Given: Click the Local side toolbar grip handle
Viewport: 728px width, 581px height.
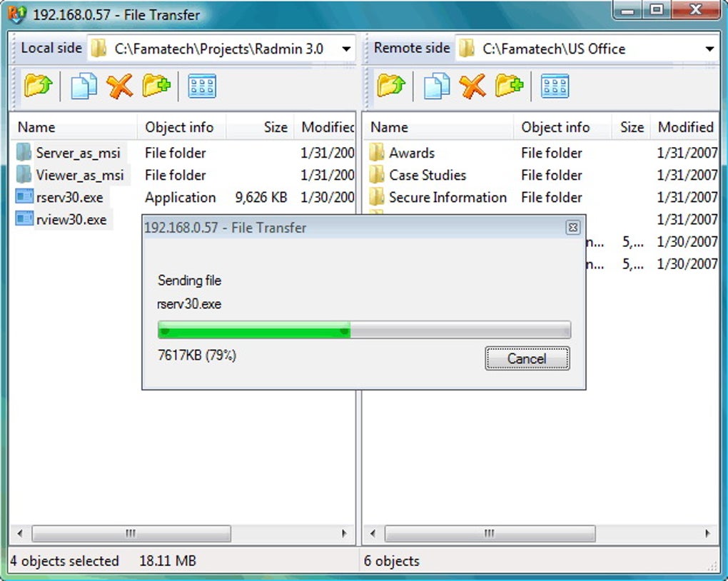Looking at the screenshot, I should 14,89.
